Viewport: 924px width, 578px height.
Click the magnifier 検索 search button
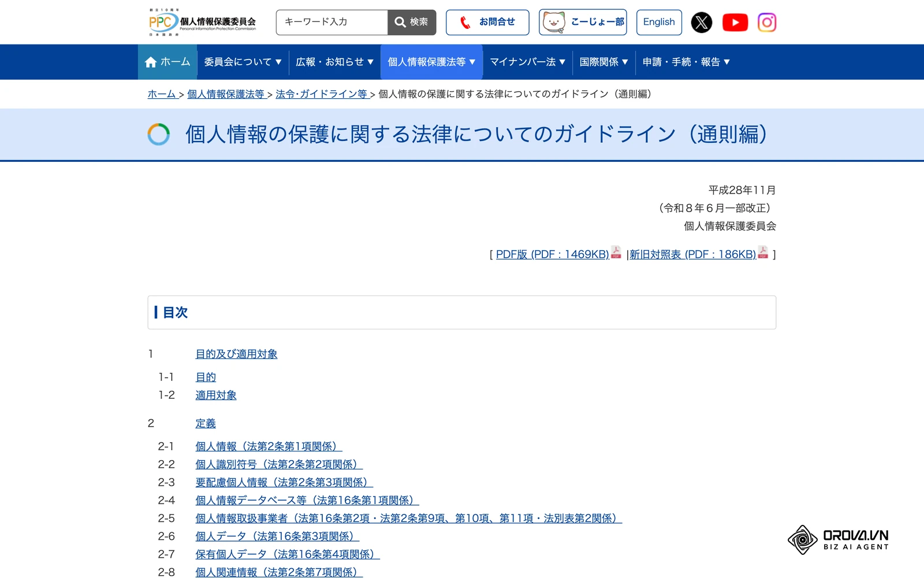click(412, 22)
